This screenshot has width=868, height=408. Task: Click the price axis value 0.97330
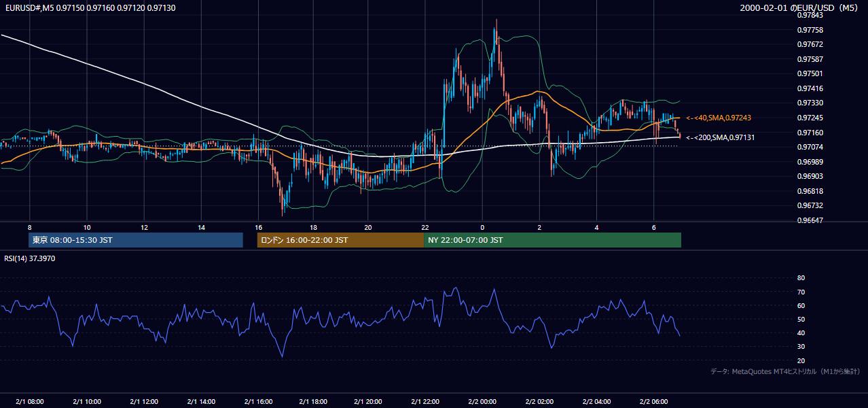click(810, 103)
